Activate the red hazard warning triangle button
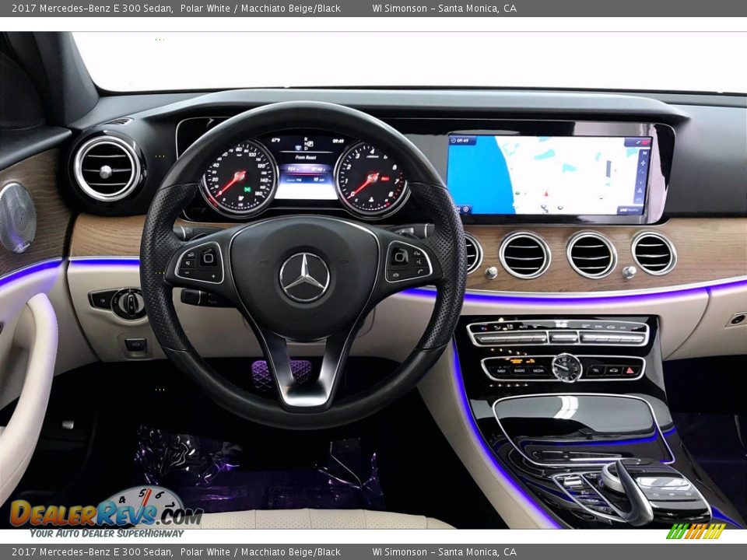This screenshot has width=747, height=560. [x=630, y=370]
